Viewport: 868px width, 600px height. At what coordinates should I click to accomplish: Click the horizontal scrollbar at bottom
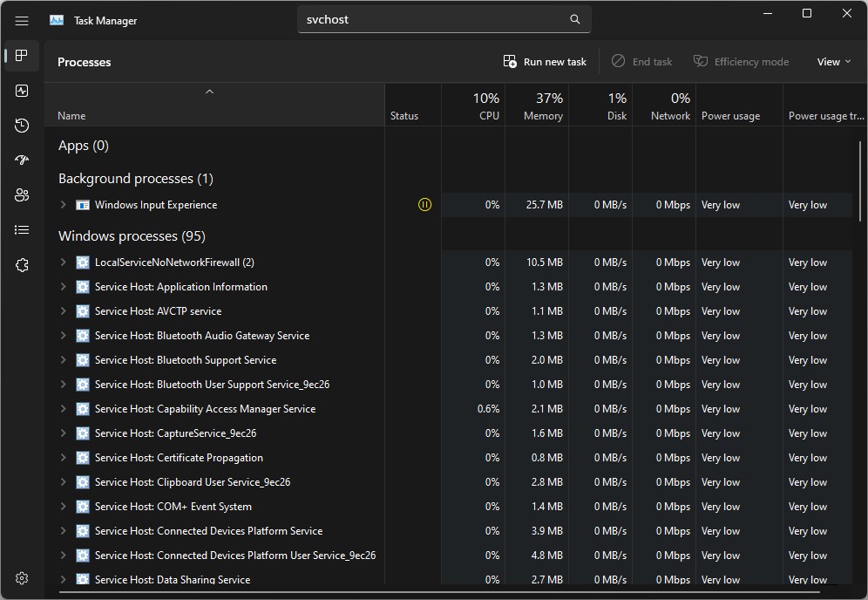[438, 592]
